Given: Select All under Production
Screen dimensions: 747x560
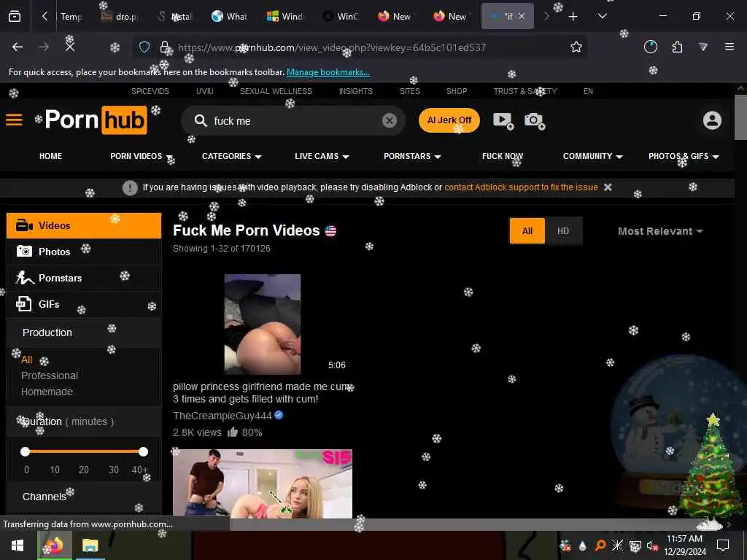Looking at the screenshot, I should coord(27,359).
